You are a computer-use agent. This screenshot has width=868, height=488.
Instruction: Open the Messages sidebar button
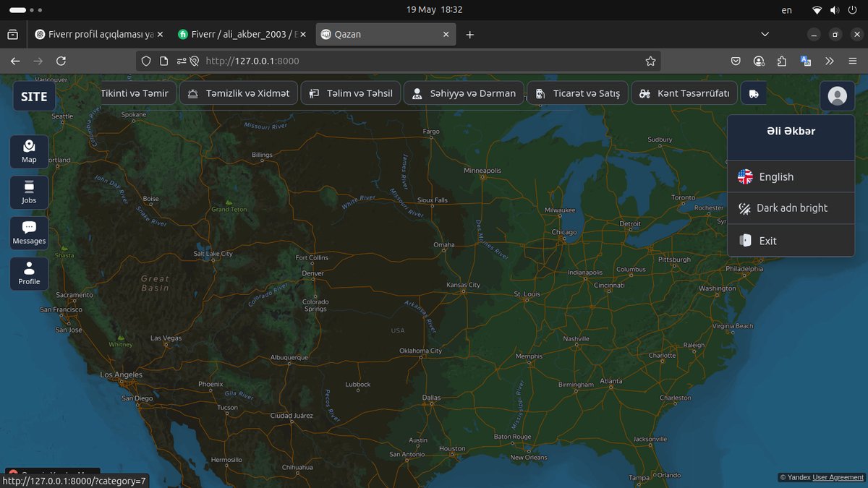29,233
